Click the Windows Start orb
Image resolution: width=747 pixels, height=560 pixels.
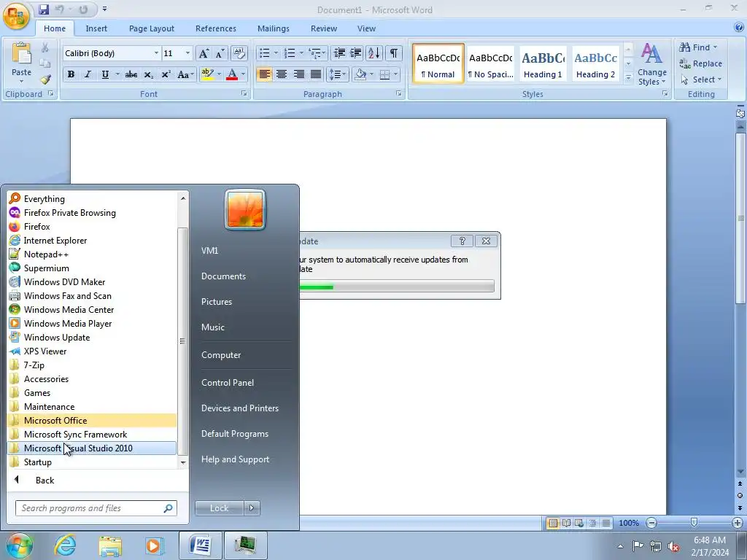coord(20,545)
